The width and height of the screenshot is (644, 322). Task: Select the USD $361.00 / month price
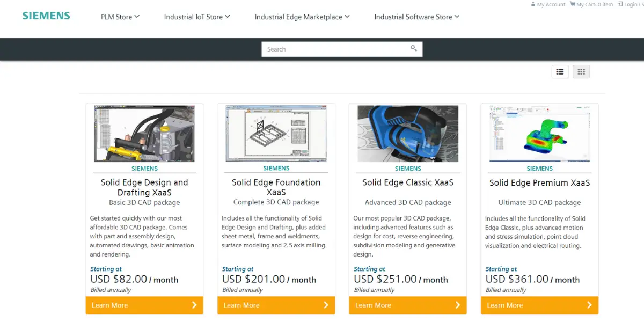click(533, 279)
